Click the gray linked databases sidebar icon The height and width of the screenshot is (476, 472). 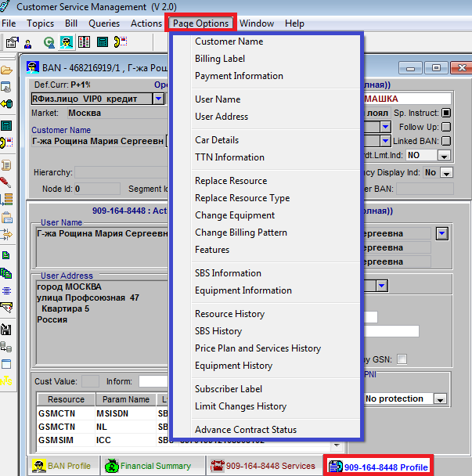point(6,347)
